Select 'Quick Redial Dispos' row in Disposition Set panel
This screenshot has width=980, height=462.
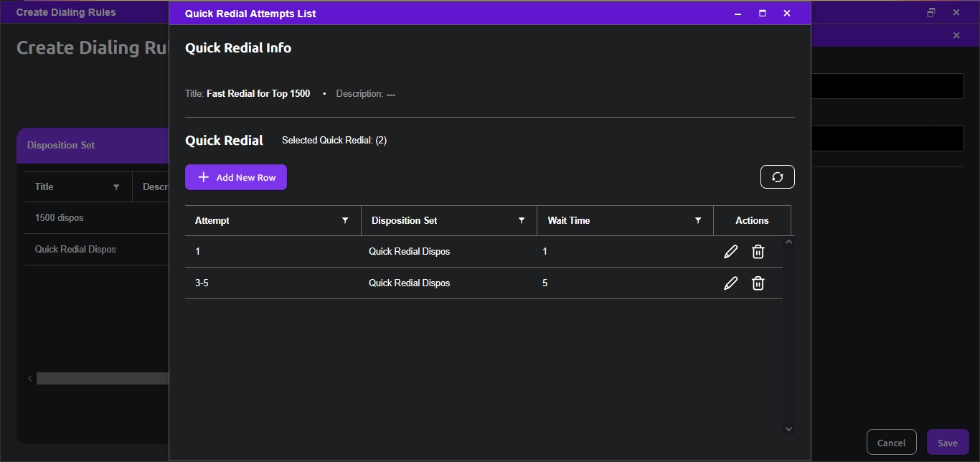[97, 250]
